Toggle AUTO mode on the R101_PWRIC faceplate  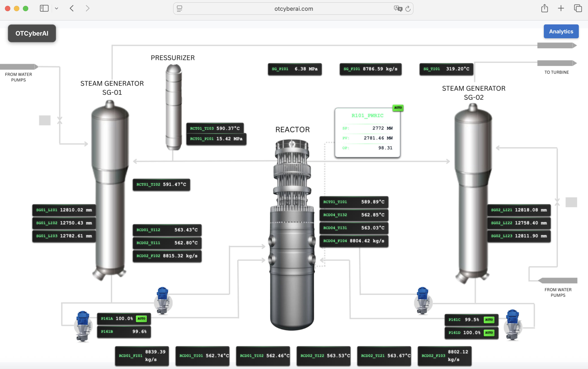(398, 108)
